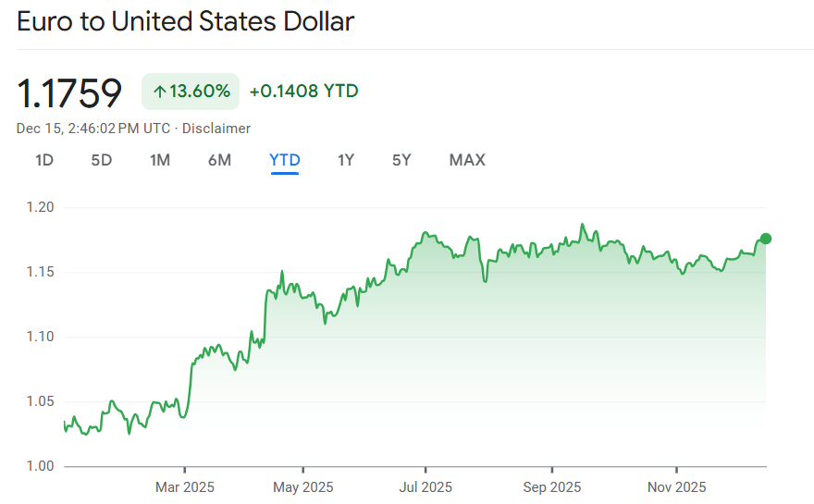Screen dimensions: 814x504
Task: Switch to the 5D range tab
Action: (102, 160)
